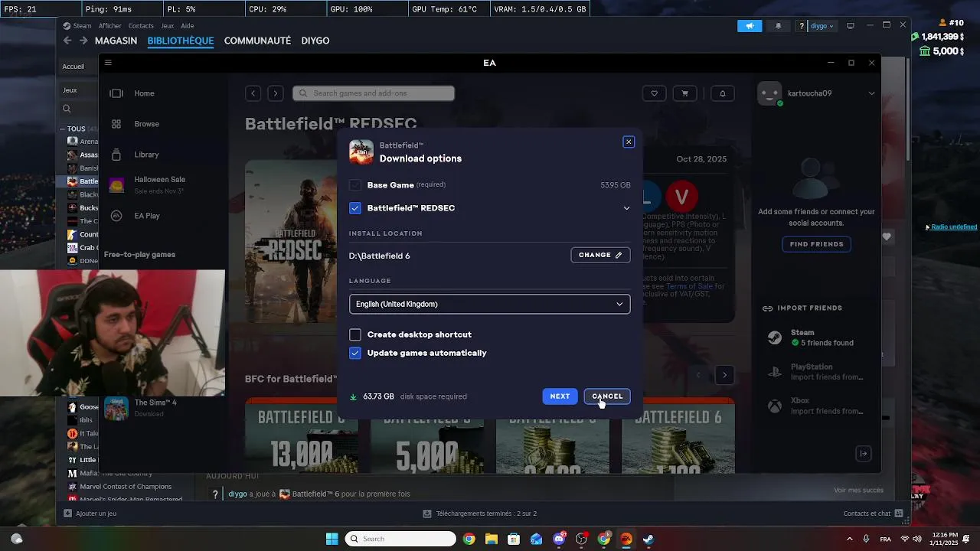Expand the kartoucha09 account dropdown
This screenshot has width=980, height=551.
(871, 93)
